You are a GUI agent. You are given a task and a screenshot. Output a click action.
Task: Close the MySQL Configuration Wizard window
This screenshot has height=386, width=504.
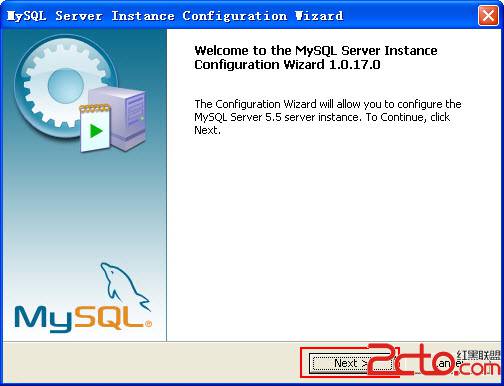tap(488, 16)
